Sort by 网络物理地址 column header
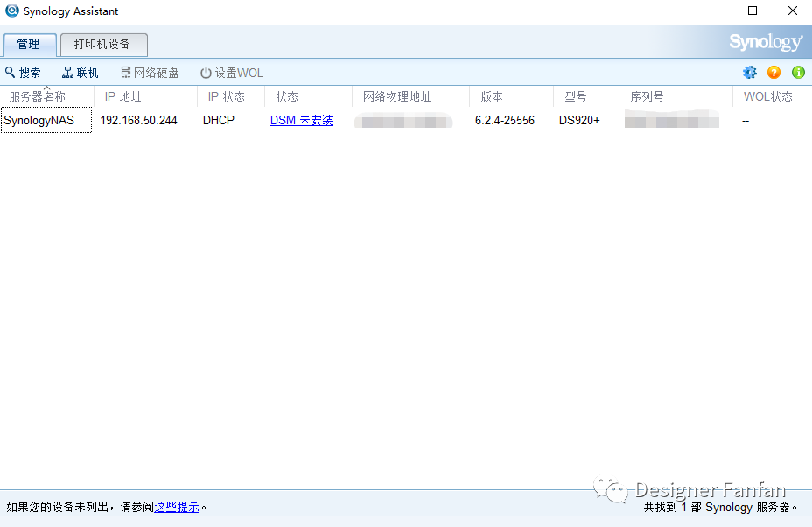 410,96
